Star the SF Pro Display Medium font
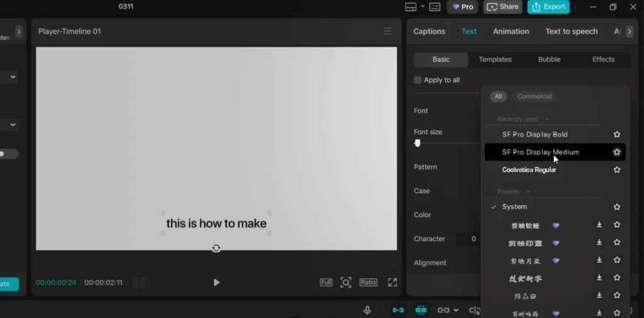The image size is (644, 318). pos(616,152)
